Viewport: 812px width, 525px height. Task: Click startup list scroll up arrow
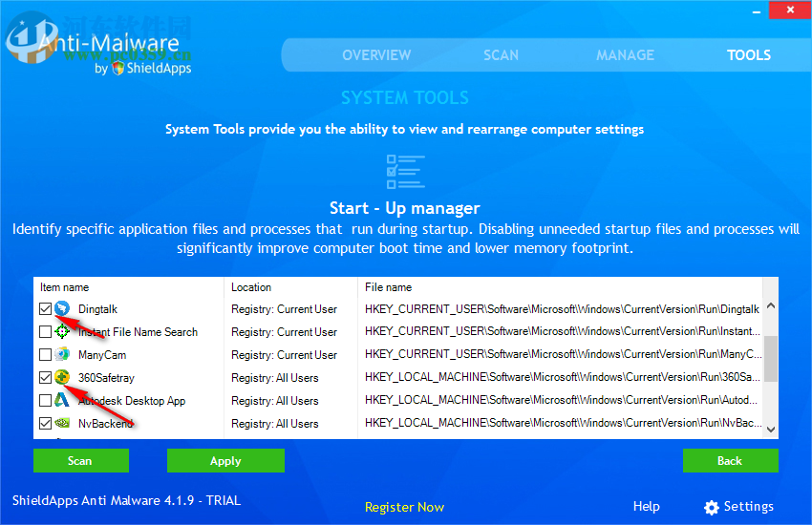coord(771,305)
